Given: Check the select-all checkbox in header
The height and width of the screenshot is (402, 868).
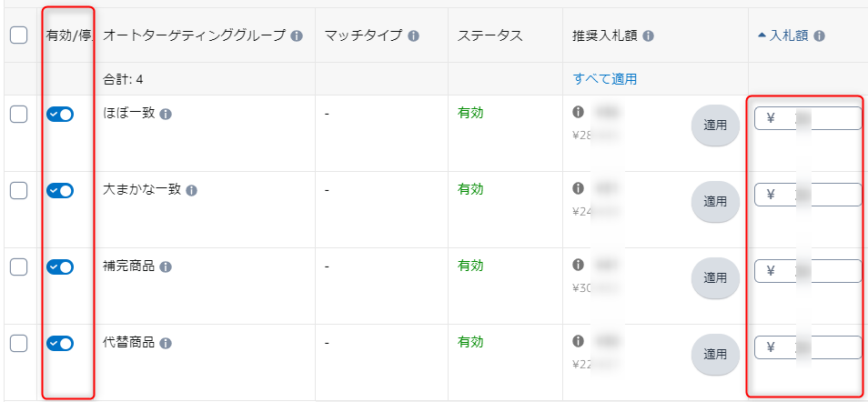Looking at the screenshot, I should 18,35.
